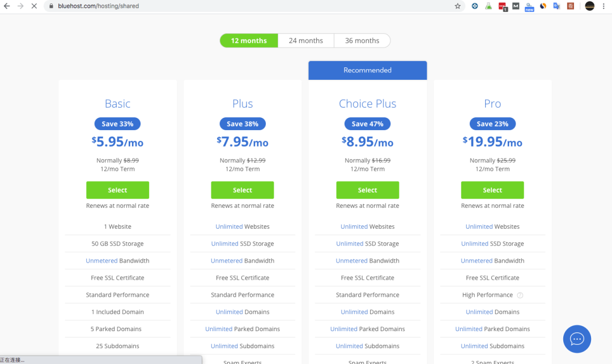Click Normally $8.99 text
Screen dimensions: 612x364
pos(117,160)
